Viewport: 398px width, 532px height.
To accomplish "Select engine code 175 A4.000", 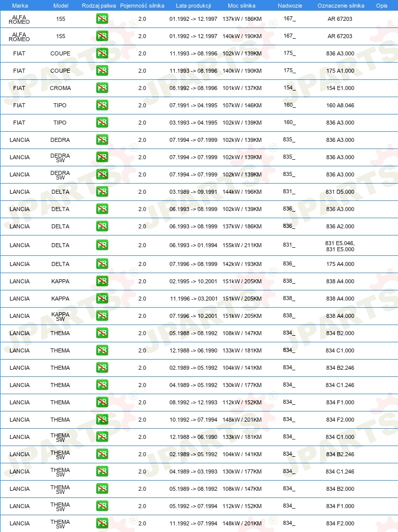I will [x=340, y=264].
